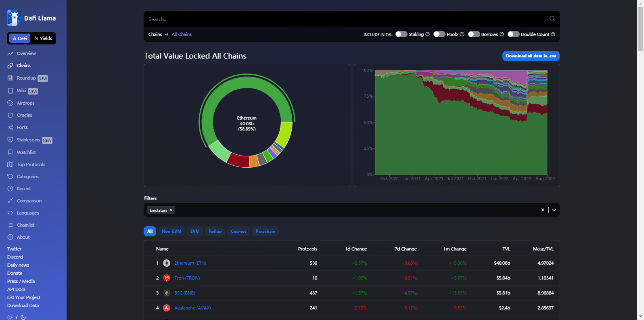Open Airdrops via its sidebar icon

tap(10, 103)
